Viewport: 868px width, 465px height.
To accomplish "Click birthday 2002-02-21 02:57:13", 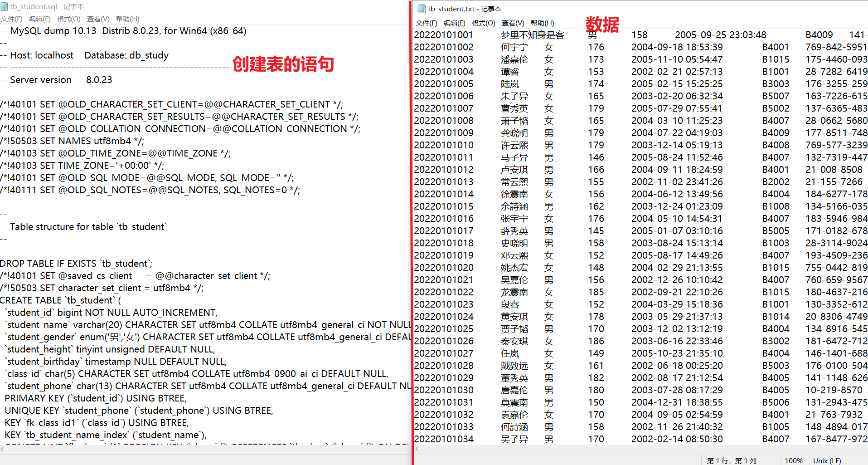I will 677,72.
